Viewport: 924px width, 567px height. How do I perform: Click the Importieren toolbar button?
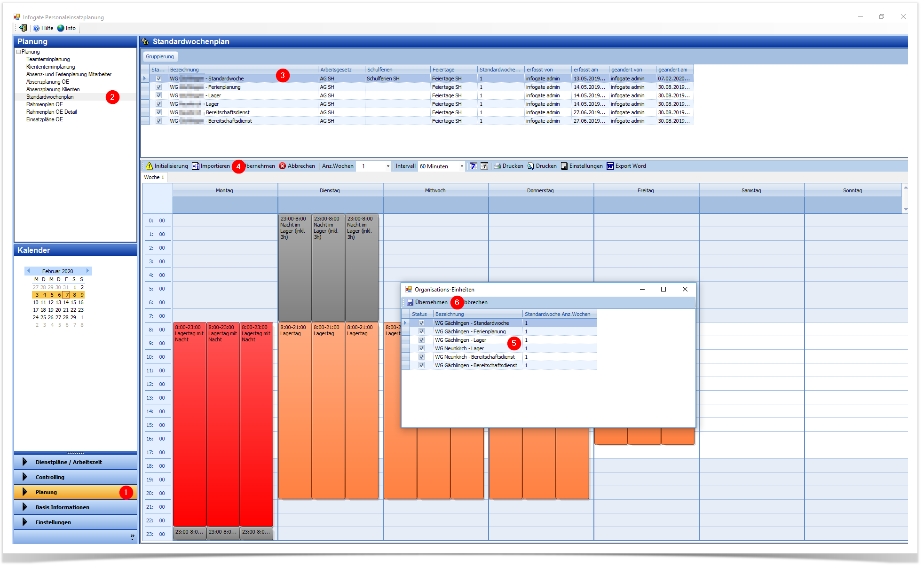coord(211,166)
